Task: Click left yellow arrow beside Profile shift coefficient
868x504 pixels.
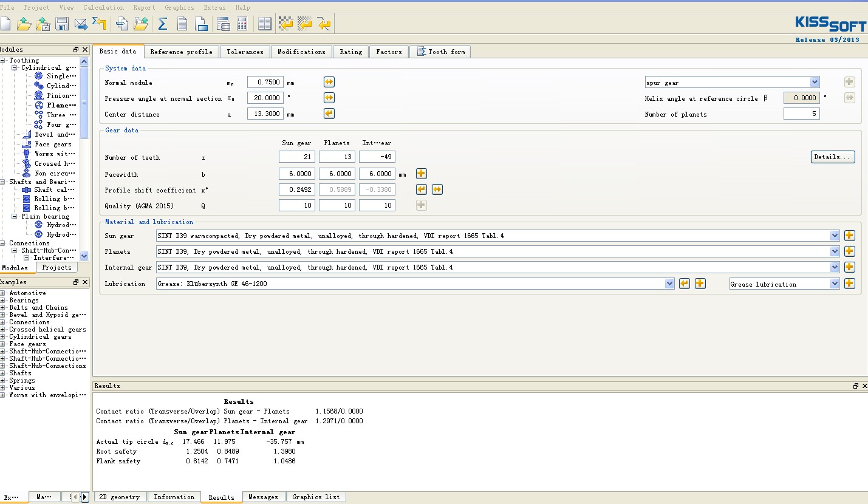Action: tap(421, 189)
